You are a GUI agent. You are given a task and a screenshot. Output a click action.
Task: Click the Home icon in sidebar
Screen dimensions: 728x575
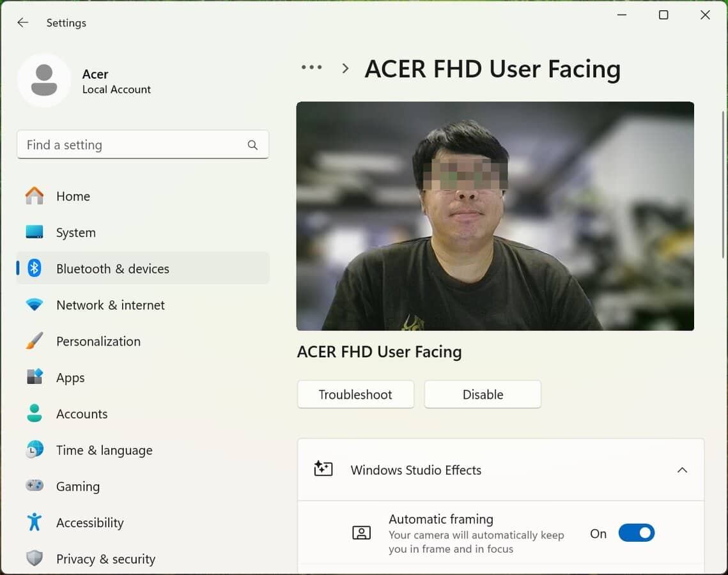coord(35,196)
